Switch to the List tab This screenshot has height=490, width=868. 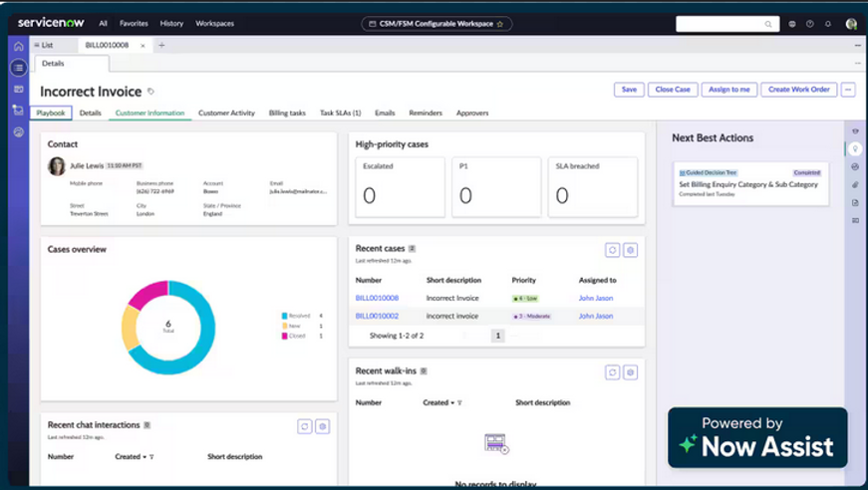[x=44, y=46]
